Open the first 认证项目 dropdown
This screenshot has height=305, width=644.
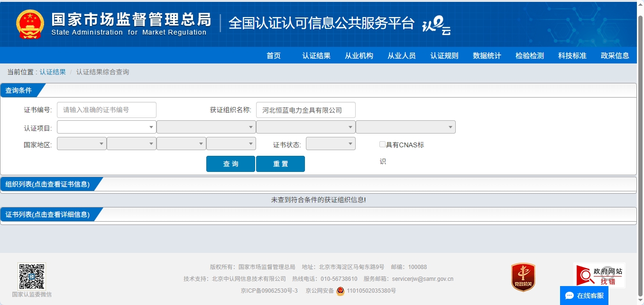point(107,127)
